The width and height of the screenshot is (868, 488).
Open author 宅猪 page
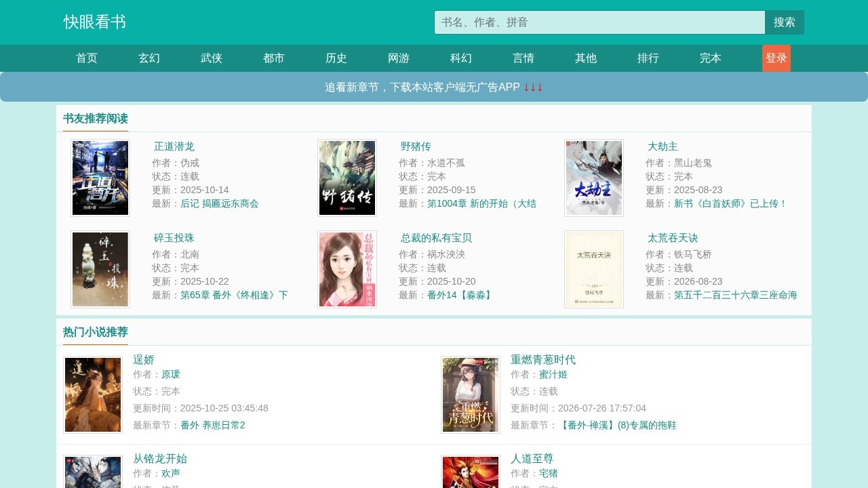549,473
